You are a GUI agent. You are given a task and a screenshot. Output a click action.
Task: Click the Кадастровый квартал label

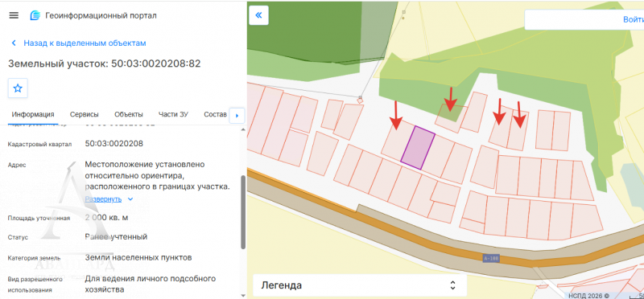pyautogui.click(x=39, y=145)
